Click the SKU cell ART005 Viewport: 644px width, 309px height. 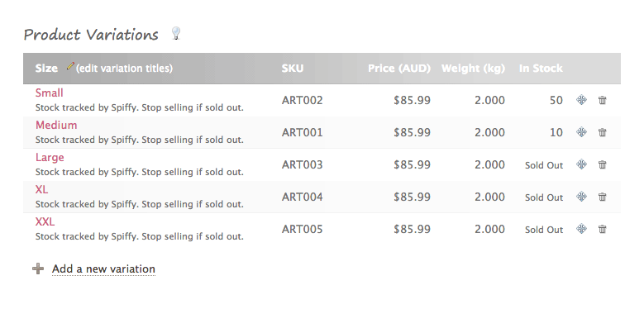(x=302, y=229)
